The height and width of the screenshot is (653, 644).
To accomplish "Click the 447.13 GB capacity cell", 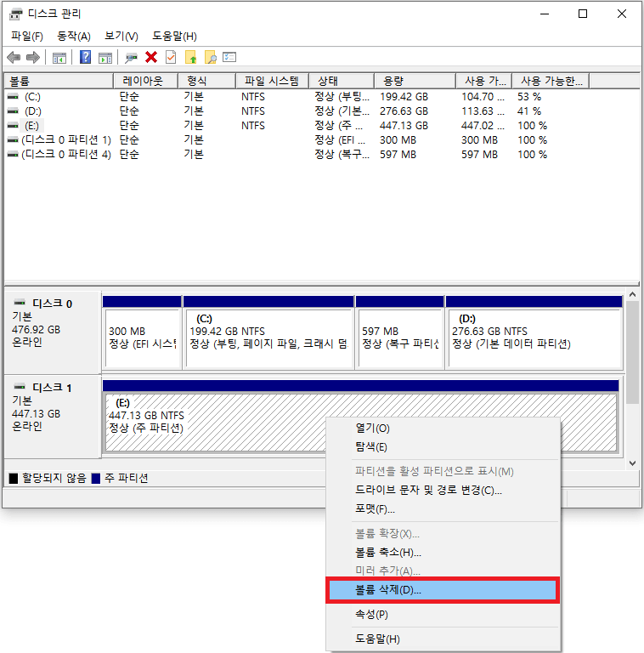I will pos(404,125).
